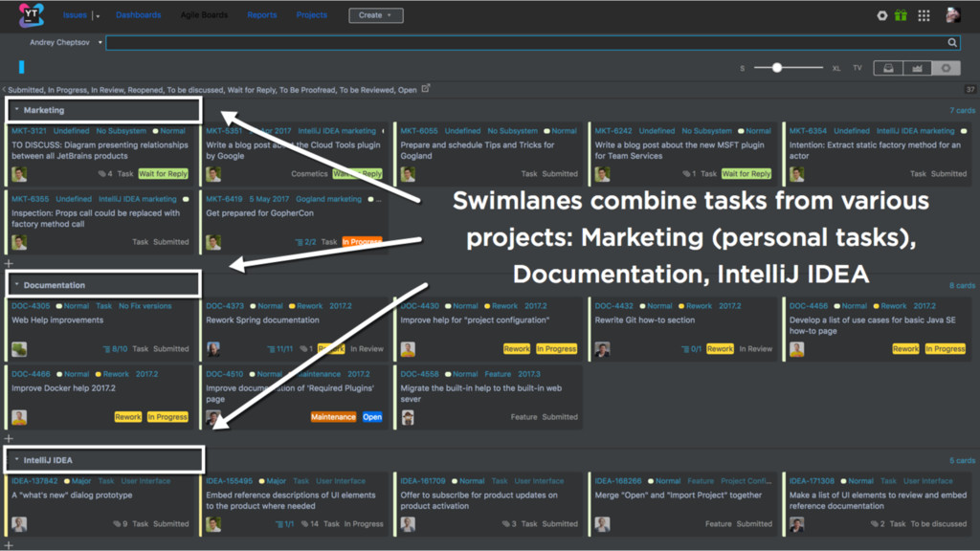Click the 7 cards count in Marketing
This screenshot has width=980, height=551.
point(963,110)
